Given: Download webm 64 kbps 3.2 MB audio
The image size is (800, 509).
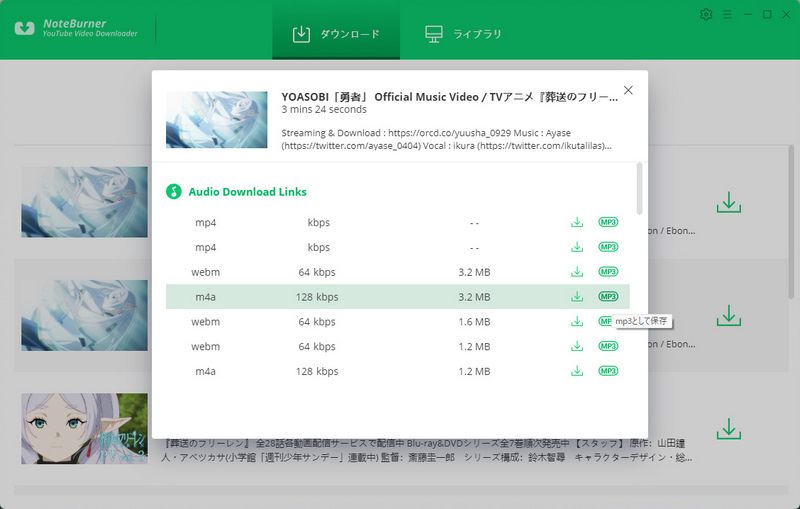Looking at the screenshot, I should 577,272.
